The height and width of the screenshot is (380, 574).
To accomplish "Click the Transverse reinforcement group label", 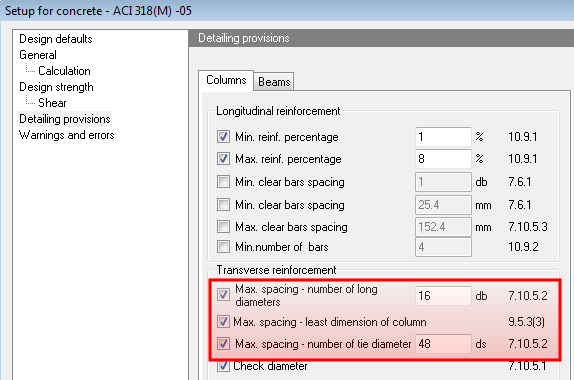I will tap(276, 270).
